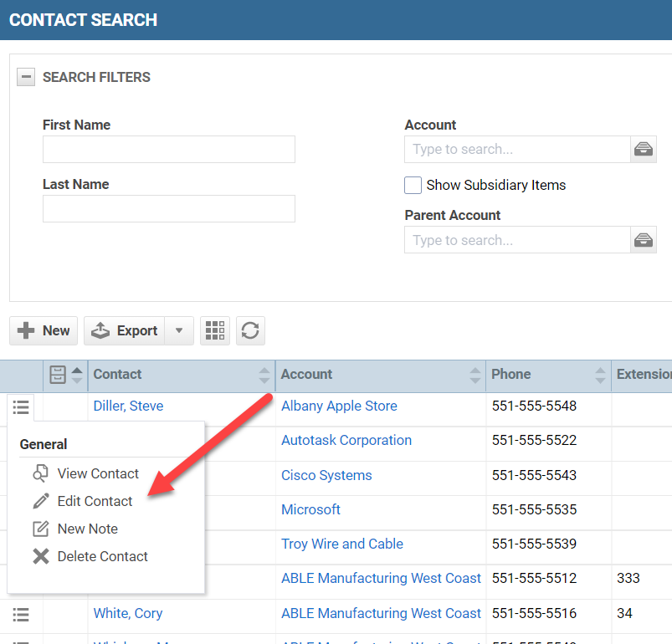Select New Note menu option
The image size is (672, 644).
(x=75, y=529)
